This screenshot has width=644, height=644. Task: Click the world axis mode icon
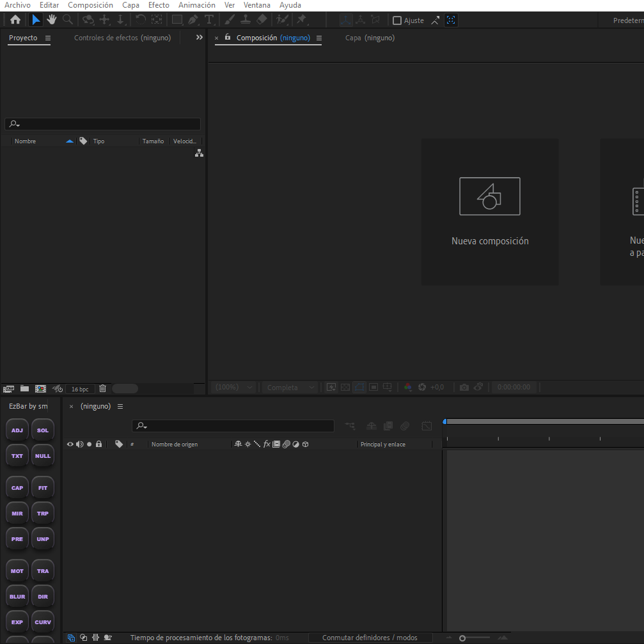[x=360, y=20]
